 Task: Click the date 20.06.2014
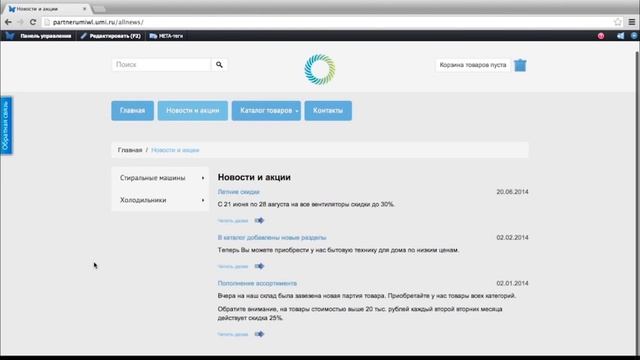point(512,192)
